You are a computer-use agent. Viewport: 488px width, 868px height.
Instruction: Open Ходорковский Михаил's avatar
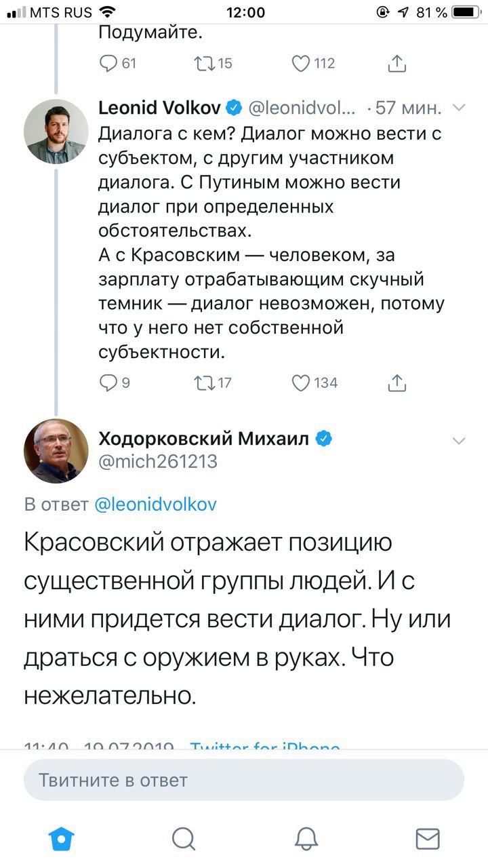click(56, 451)
